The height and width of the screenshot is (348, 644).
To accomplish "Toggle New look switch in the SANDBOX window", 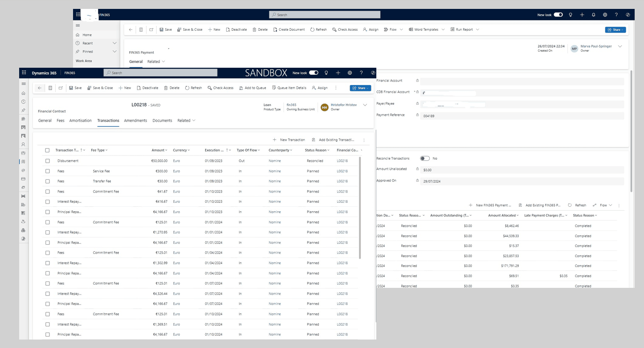I will (314, 73).
